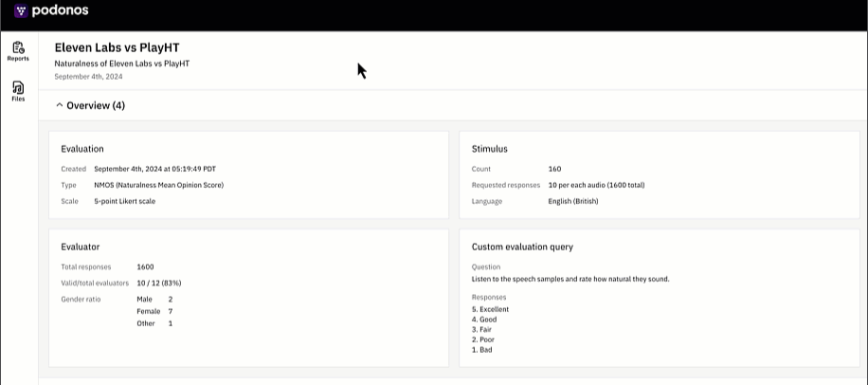The height and width of the screenshot is (385, 868).
Task: Select the Files label in sidebar
Action: coord(18,100)
